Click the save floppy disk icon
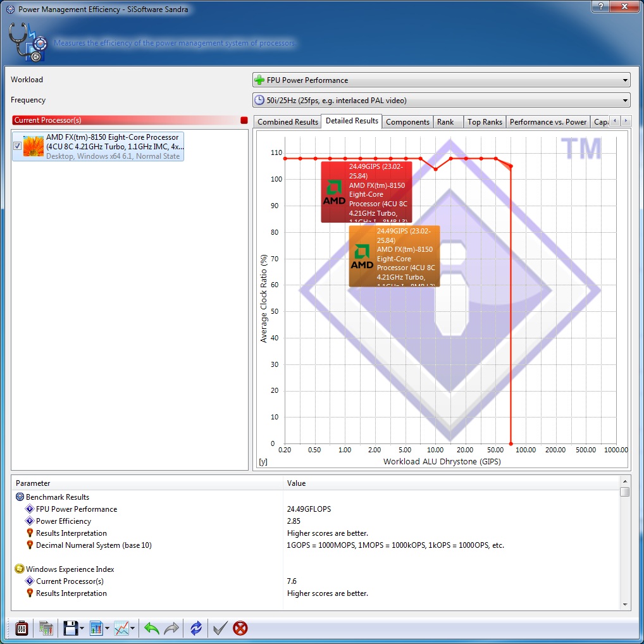 pyautogui.click(x=70, y=628)
